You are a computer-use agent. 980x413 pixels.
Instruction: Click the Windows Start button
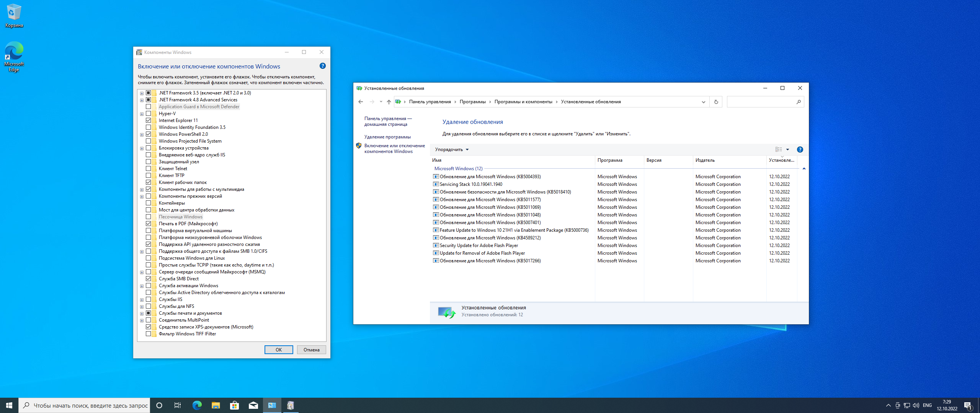coord(9,405)
